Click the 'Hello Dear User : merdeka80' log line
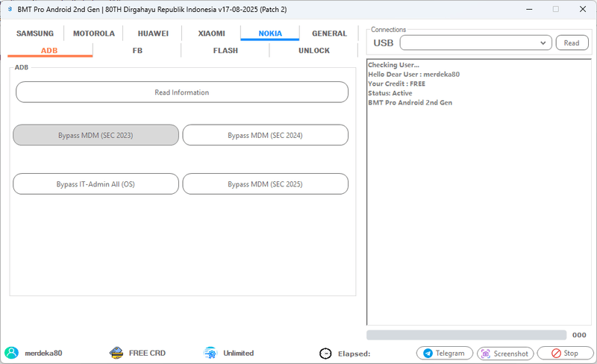Image resolution: width=597 pixels, height=364 pixels. point(414,75)
